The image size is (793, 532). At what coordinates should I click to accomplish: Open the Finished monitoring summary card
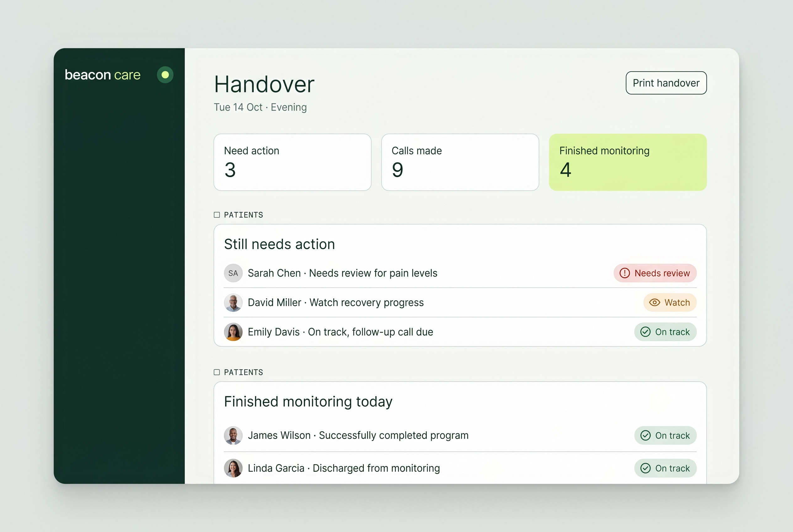(627, 162)
